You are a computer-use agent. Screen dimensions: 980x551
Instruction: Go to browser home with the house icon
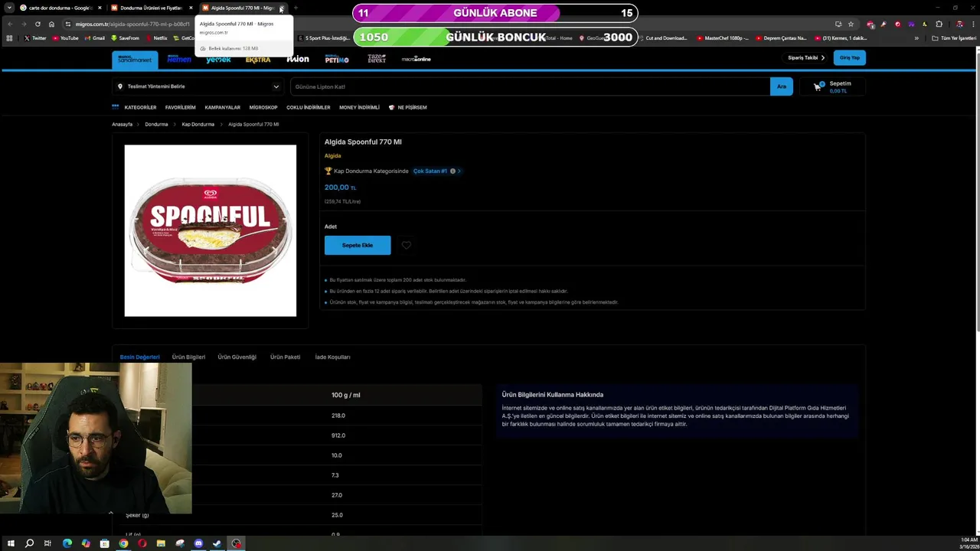tap(51, 24)
